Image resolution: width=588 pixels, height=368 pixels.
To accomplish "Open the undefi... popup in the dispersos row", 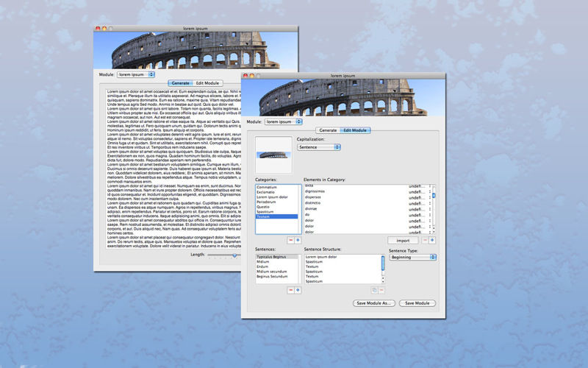I will (x=420, y=197).
